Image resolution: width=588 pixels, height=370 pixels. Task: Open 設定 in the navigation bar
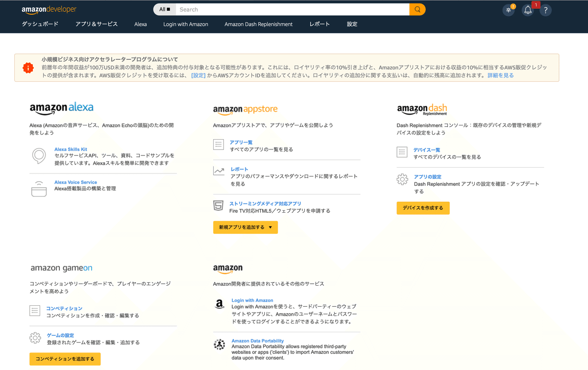(x=352, y=24)
